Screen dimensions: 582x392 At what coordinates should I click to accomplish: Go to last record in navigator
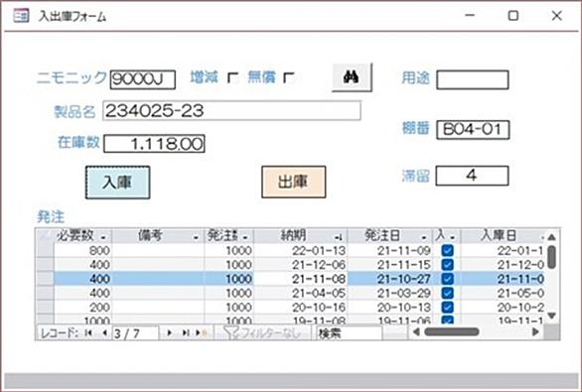click(186, 332)
